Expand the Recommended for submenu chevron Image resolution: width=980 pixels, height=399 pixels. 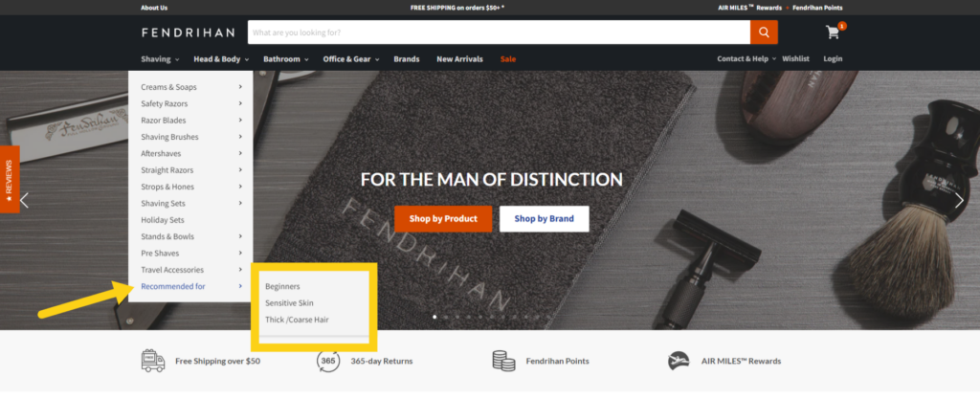[x=240, y=286]
